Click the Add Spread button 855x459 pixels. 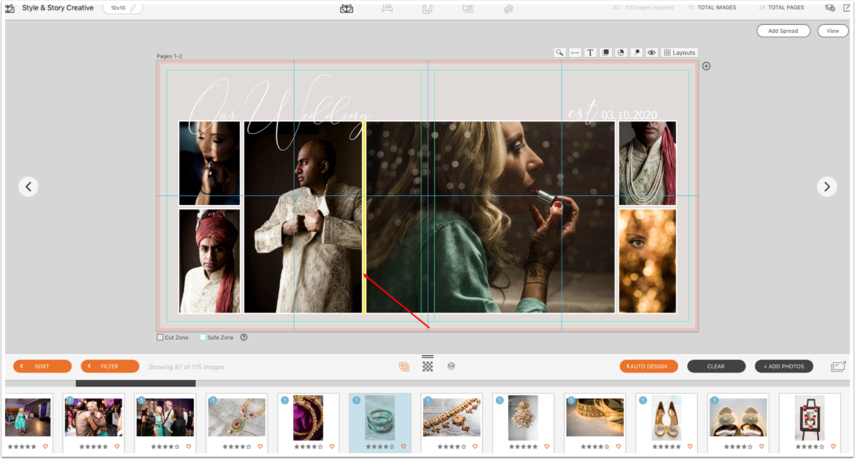pos(783,31)
